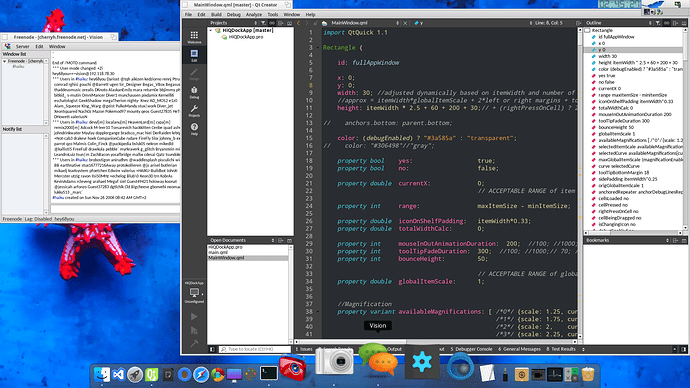690x388 pixels.
Task: Switch to Edit mode in sidebar
Action: (x=194, y=55)
